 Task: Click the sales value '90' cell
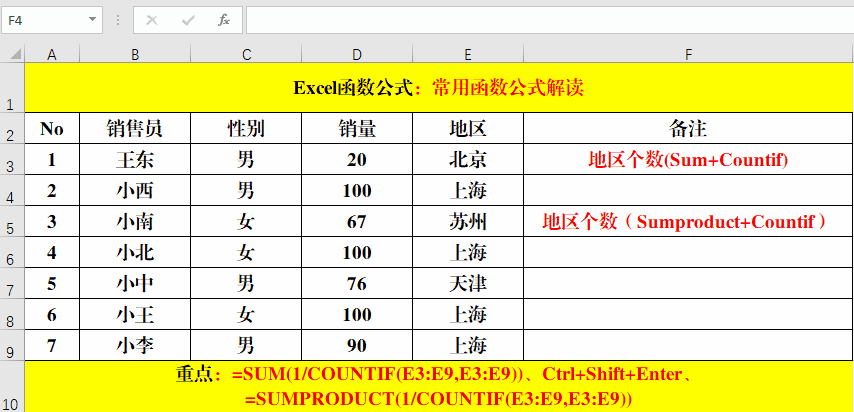357,346
